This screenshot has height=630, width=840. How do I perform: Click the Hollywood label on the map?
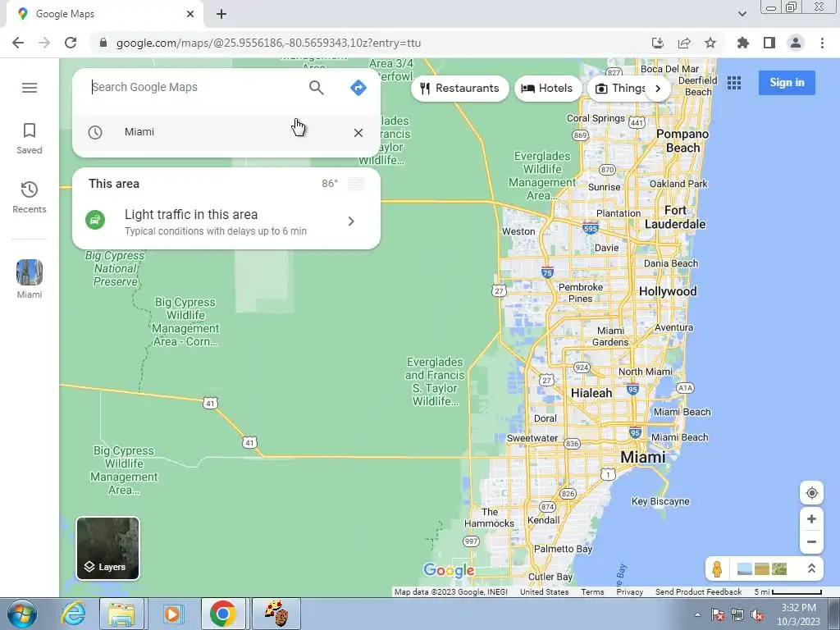[668, 291]
